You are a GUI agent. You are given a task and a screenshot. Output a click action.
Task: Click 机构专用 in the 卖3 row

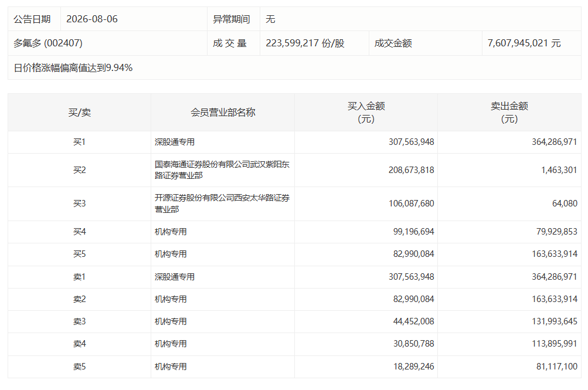171,322
